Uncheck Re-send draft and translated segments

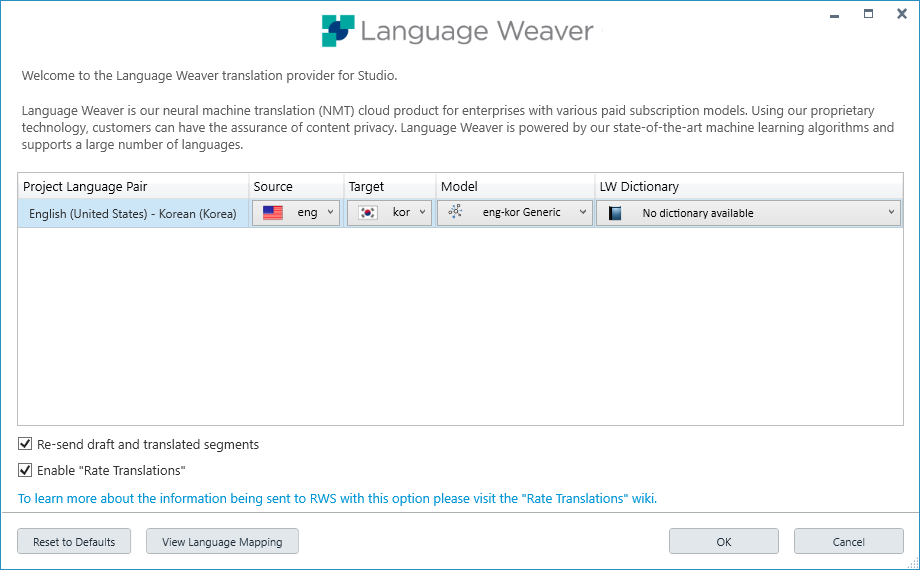click(x=25, y=444)
